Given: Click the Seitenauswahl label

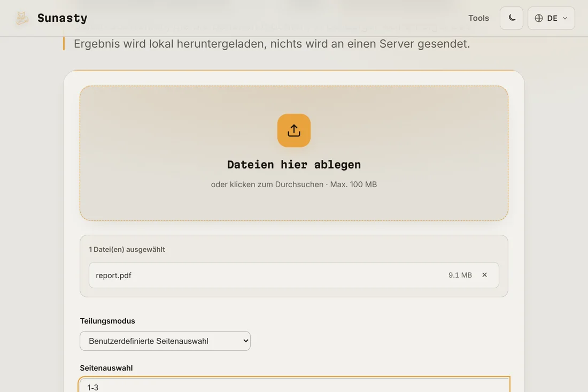Looking at the screenshot, I should point(106,368).
